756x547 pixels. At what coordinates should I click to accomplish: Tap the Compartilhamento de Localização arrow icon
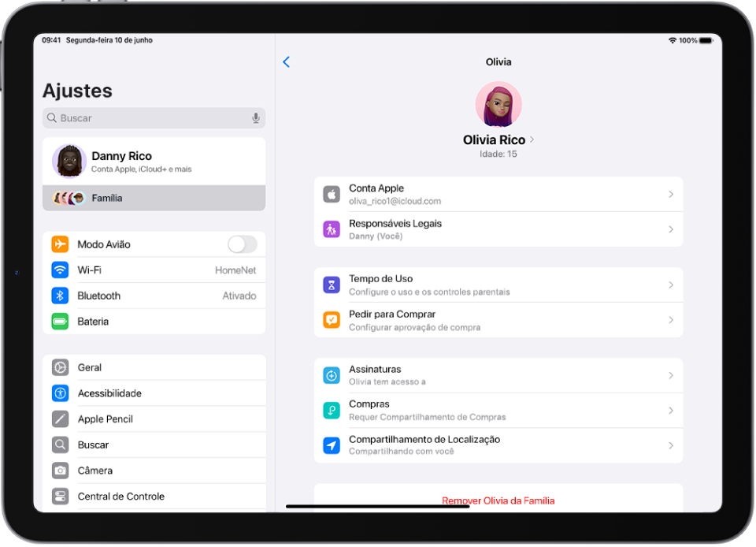pos(332,445)
